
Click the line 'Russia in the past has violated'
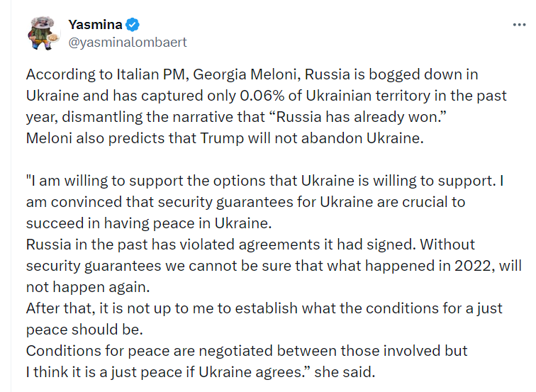point(250,245)
